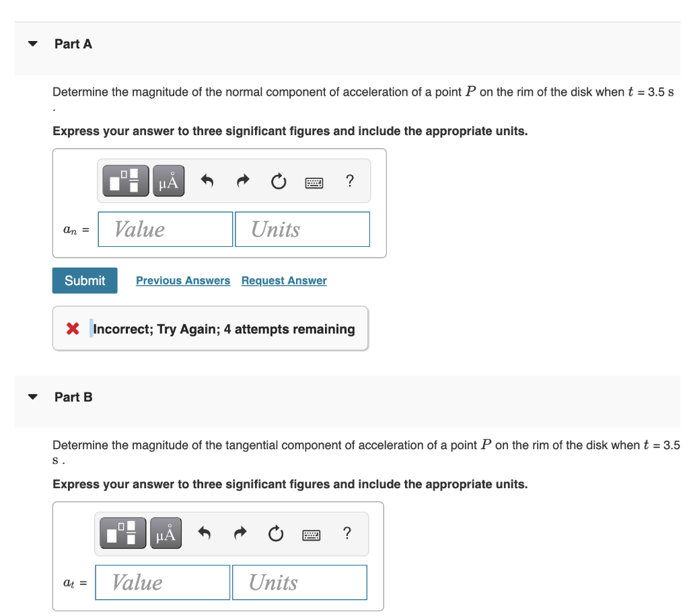The image size is (689, 616).
Task: Open the µÅ symbols button in Part A
Action: [169, 180]
